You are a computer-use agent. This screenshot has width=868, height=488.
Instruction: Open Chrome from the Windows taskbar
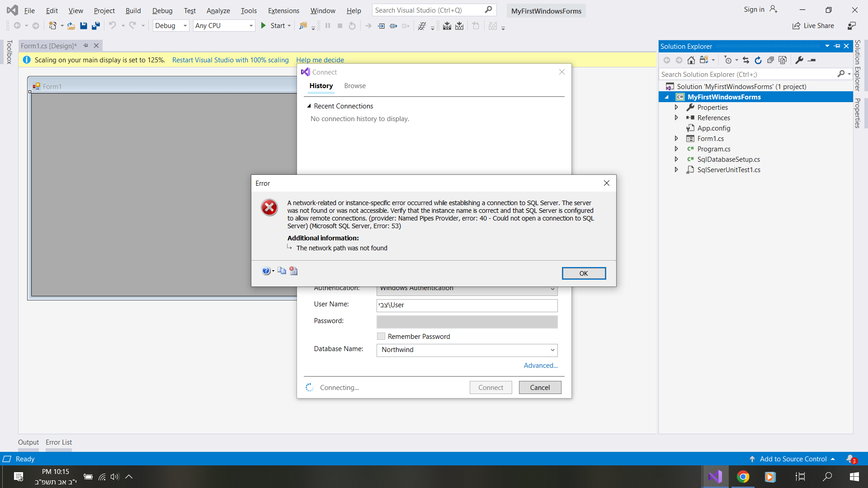[x=743, y=477]
